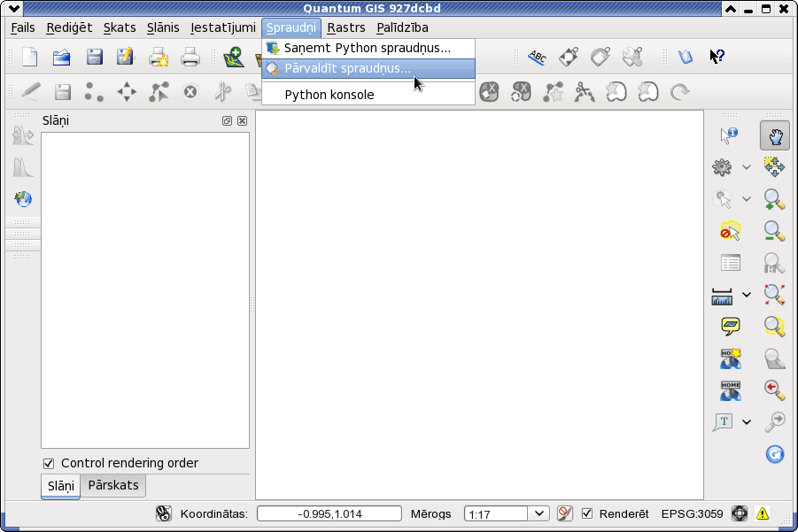
Task: Click the Zoom Full extent icon
Action: point(775,295)
